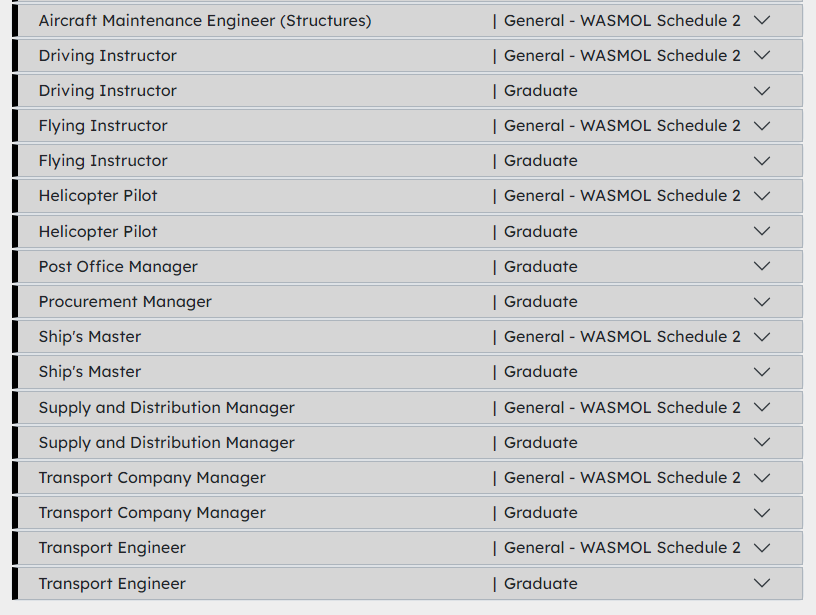This screenshot has height=615, width=816.
Task: Open Procurement Manager chevron arrow
Action: point(762,302)
